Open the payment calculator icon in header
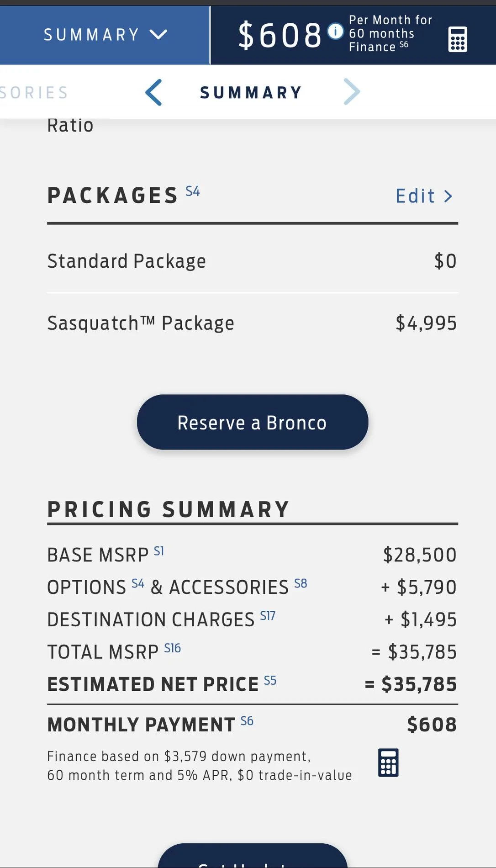Screen dimensions: 496x868 (458, 39)
